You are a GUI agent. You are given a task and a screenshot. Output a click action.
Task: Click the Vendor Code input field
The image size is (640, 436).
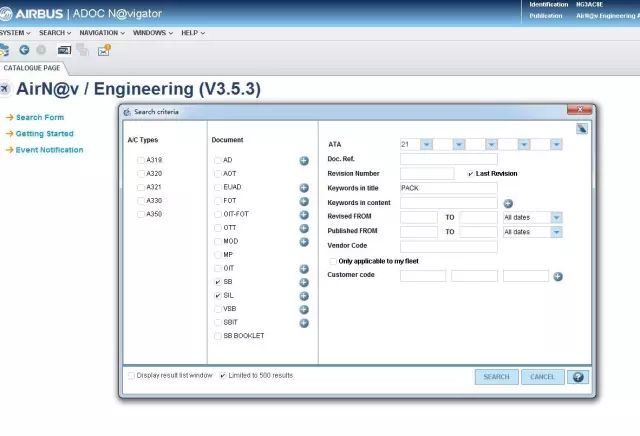449,246
